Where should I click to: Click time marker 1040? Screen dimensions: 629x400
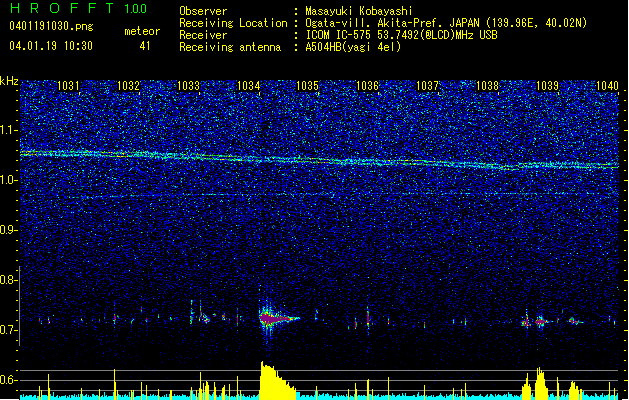(607, 85)
